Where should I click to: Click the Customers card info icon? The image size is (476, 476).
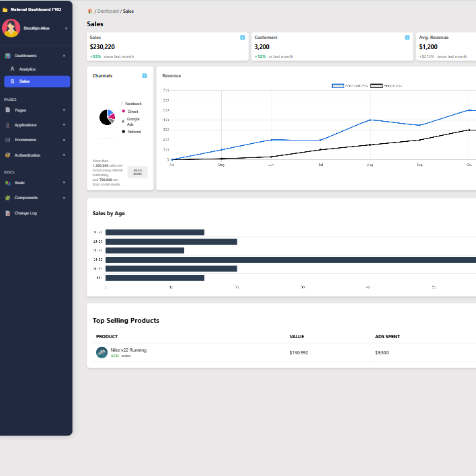(407, 38)
